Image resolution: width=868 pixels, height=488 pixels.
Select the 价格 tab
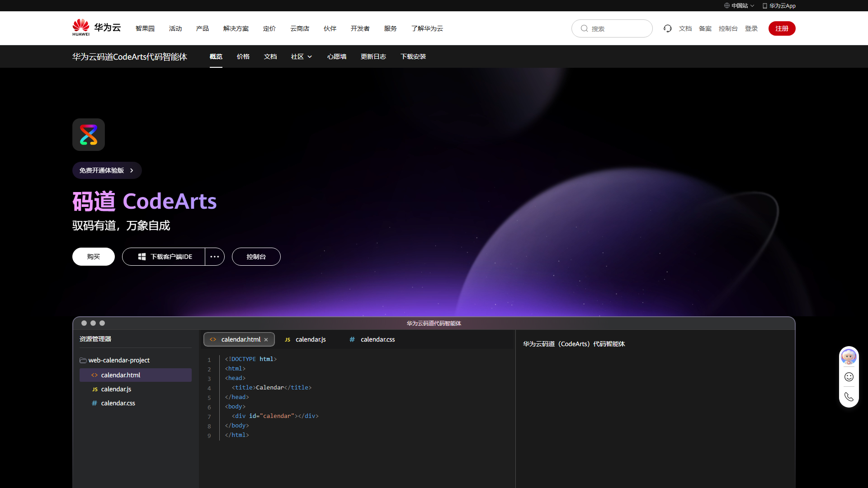click(x=243, y=56)
